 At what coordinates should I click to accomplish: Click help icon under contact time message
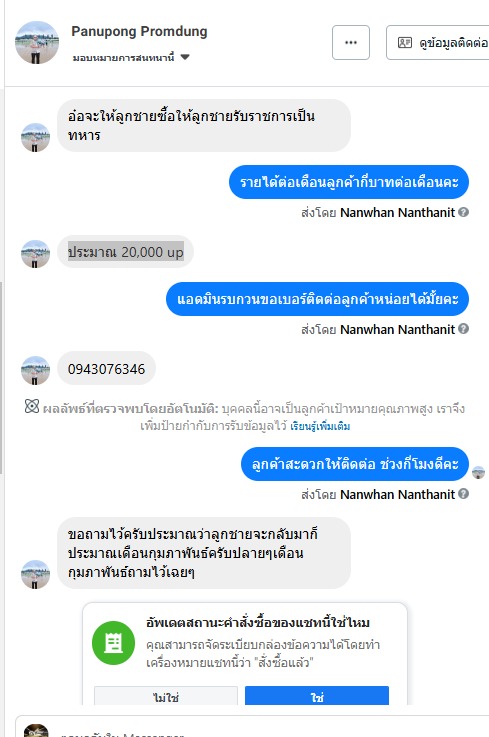point(464,494)
